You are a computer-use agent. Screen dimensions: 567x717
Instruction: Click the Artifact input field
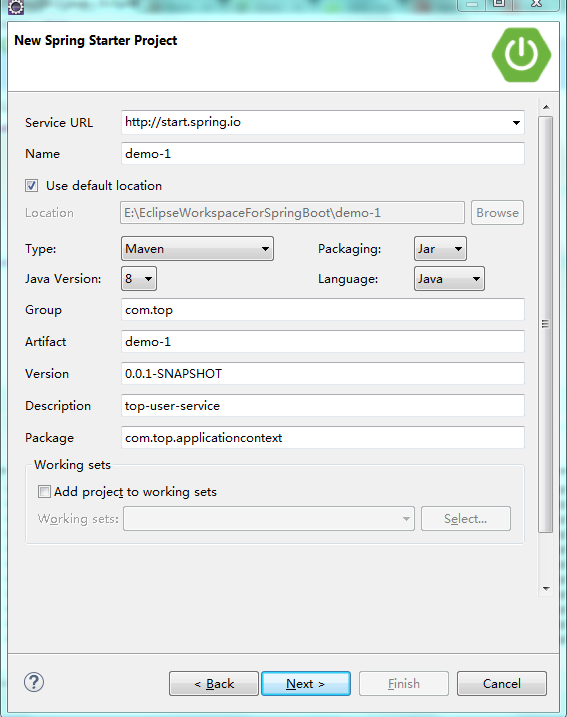(323, 342)
